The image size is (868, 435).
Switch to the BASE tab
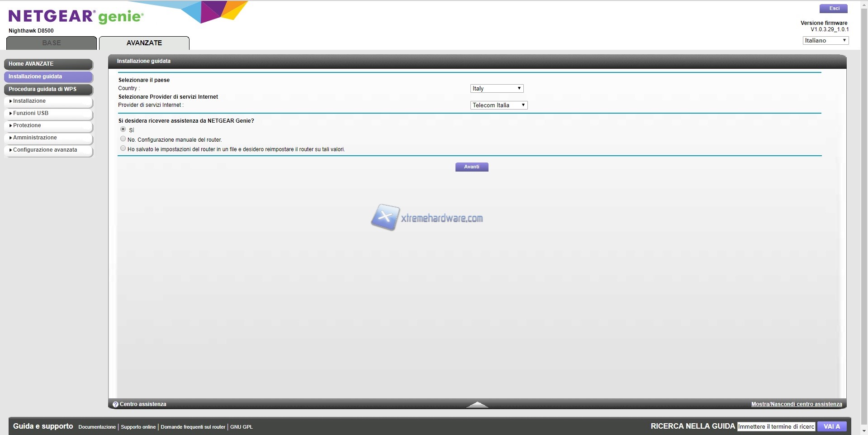52,43
